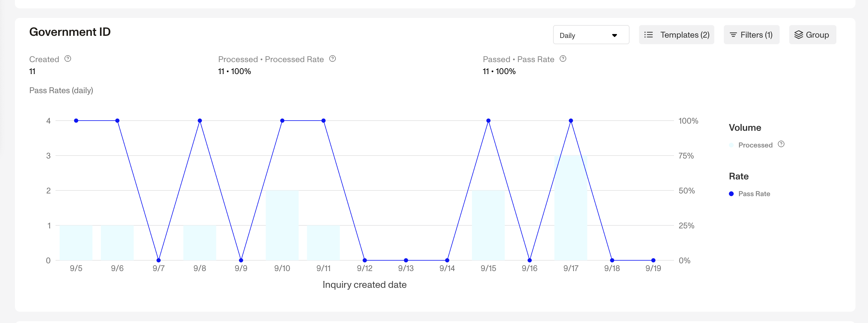The height and width of the screenshot is (323, 868).
Task: Click the 9/17 processed volume bar
Action: pos(570,216)
